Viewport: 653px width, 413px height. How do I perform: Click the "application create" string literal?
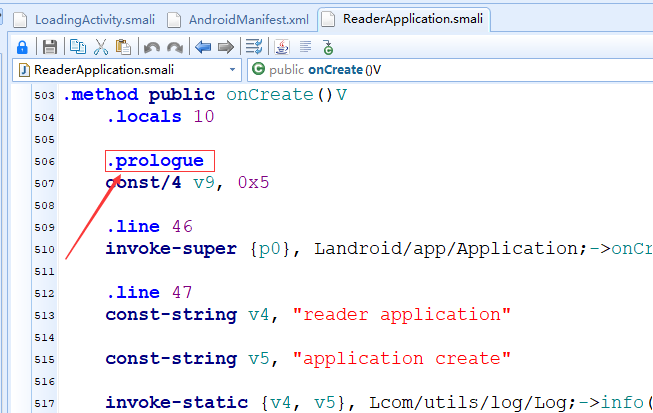click(402, 359)
